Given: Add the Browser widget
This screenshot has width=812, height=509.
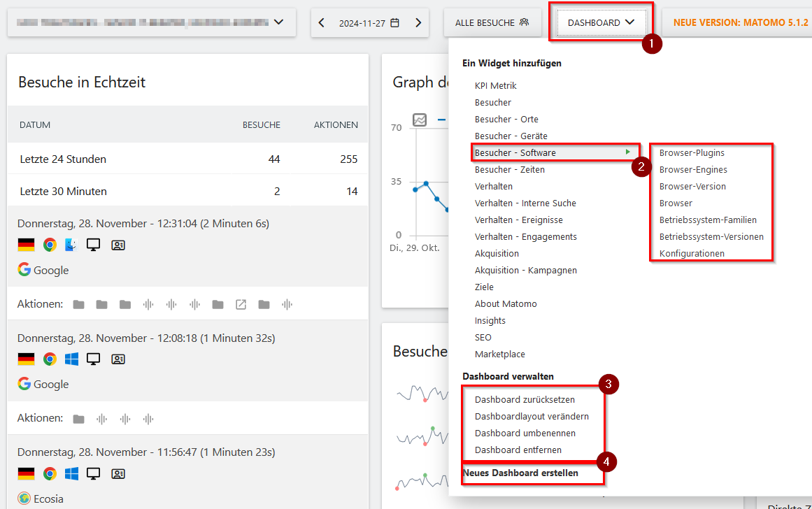Looking at the screenshot, I should pos(676,203).
